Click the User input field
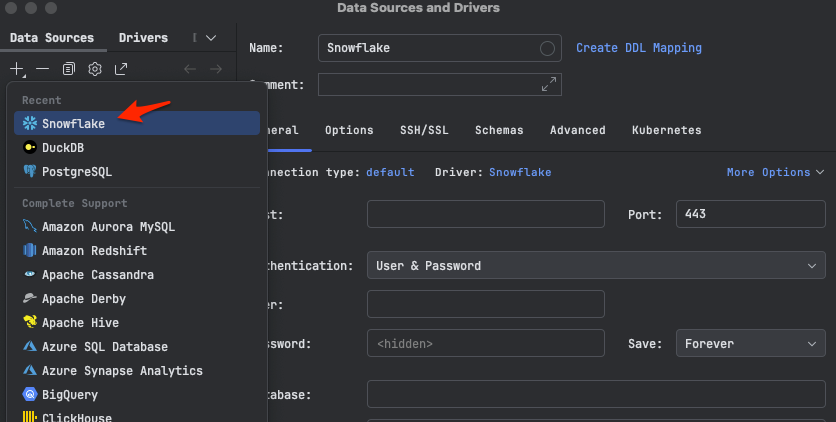 point(486,304)
